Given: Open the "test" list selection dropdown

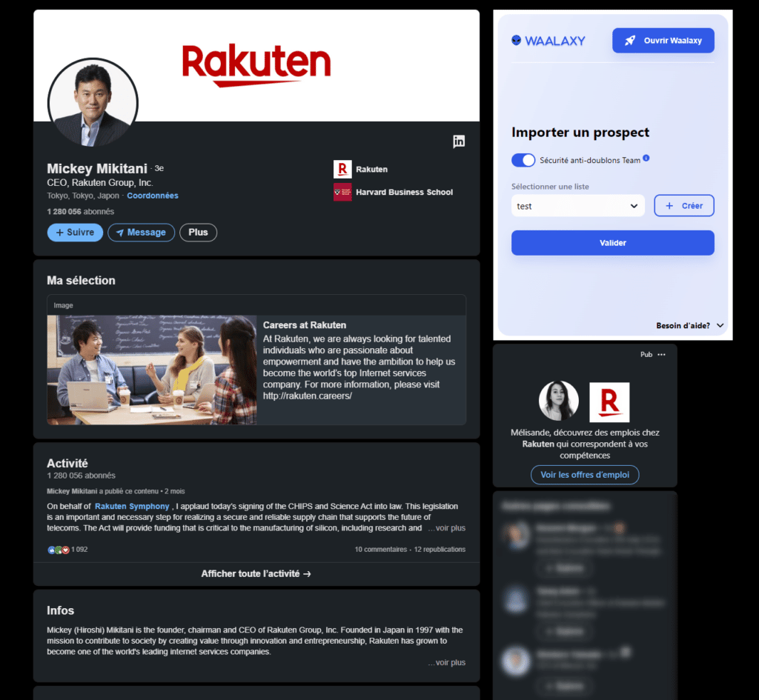Looking at the screenshot, I should point(577,205).
